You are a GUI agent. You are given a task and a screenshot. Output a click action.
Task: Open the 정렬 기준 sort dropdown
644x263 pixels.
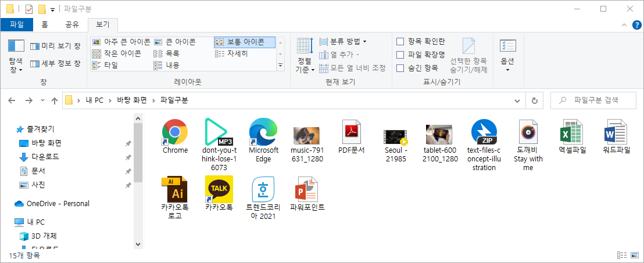tap(305, 56)
